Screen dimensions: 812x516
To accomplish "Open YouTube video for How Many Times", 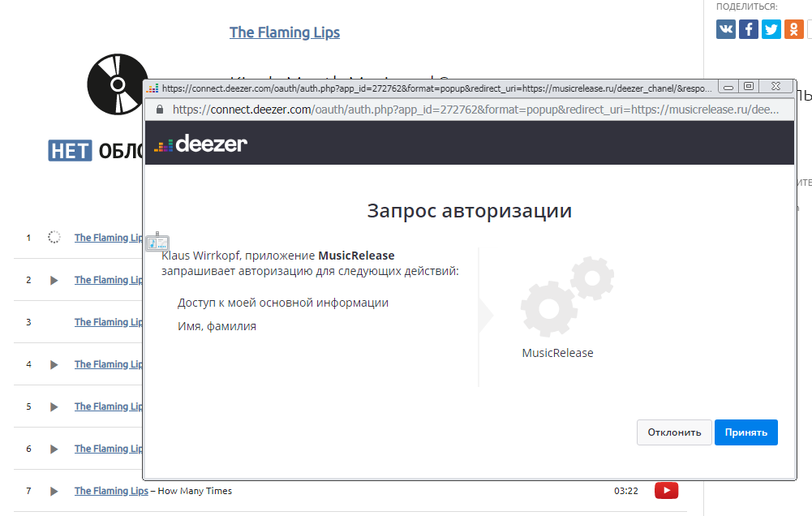I will click(x=666, y=490).
